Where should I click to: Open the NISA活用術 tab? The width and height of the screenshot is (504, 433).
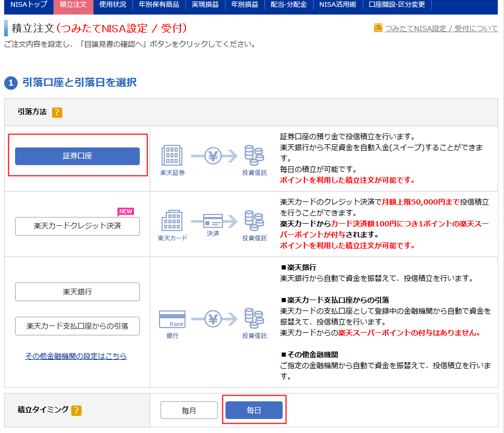[338, 5]
